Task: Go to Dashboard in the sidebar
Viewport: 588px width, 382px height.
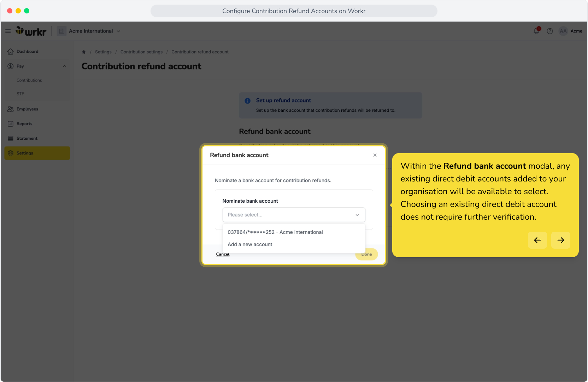Action: (x=37, y=52)
